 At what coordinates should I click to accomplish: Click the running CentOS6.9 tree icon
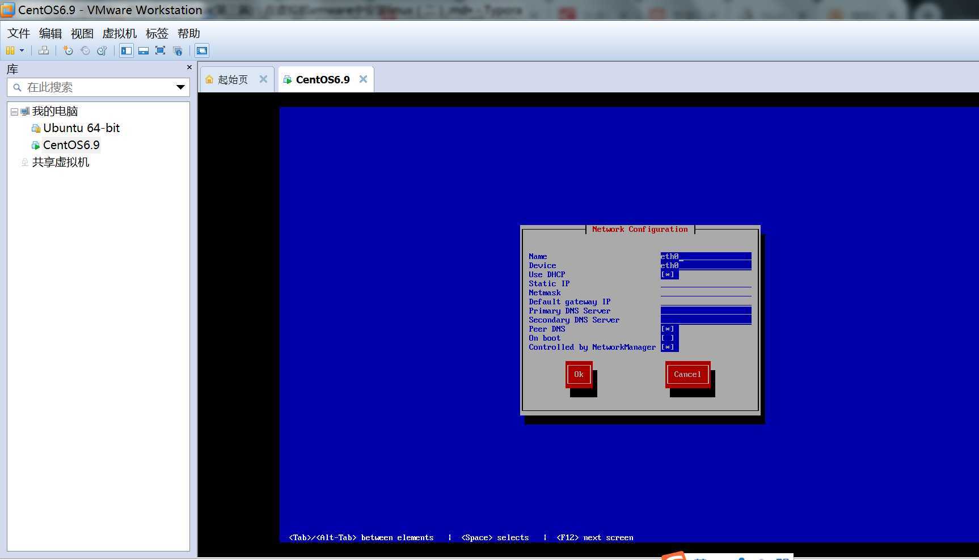pyautogui.click(x=36, y=146)
